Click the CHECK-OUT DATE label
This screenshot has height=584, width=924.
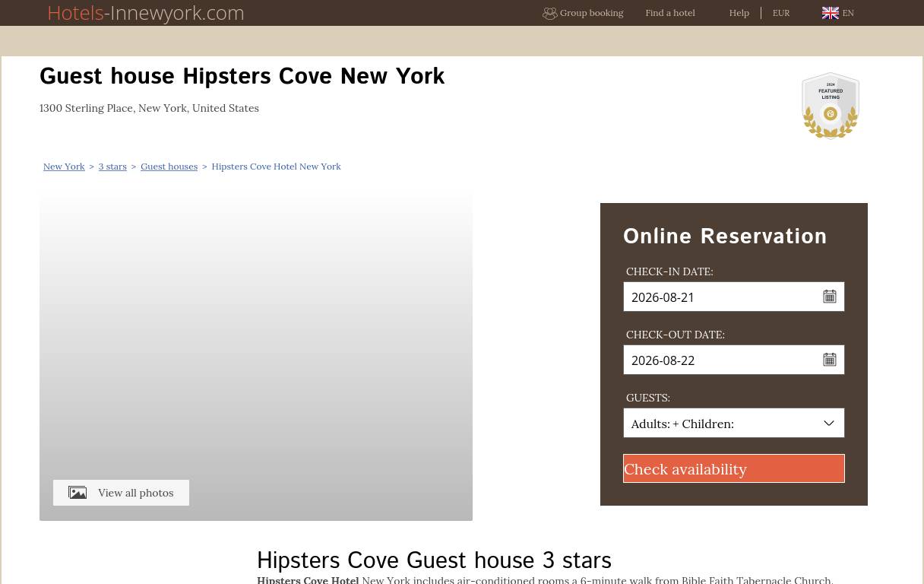(x=676, y=335)
